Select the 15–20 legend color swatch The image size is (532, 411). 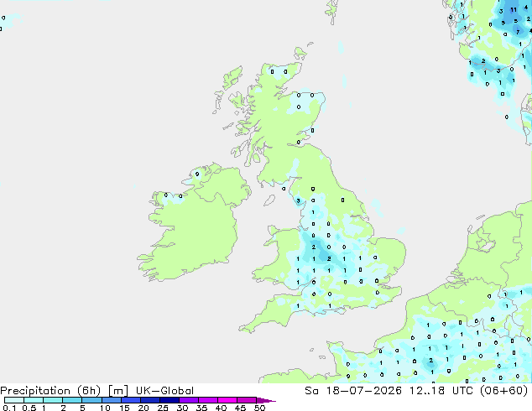coord(131,400)
